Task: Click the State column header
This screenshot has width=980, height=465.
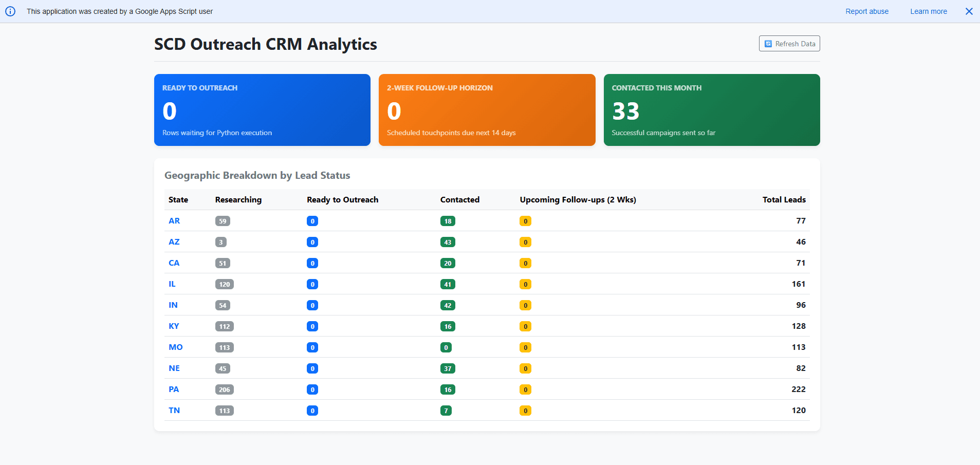Action: click(178, 200)
